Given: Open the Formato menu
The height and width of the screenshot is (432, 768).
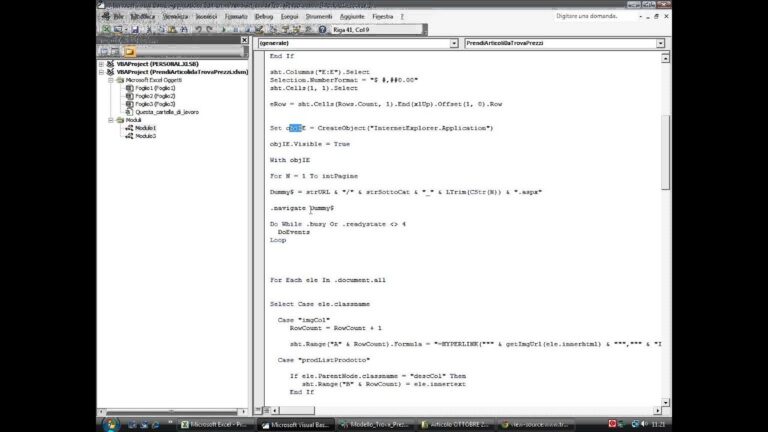Looking at the screenshot, I should [236, 17].
